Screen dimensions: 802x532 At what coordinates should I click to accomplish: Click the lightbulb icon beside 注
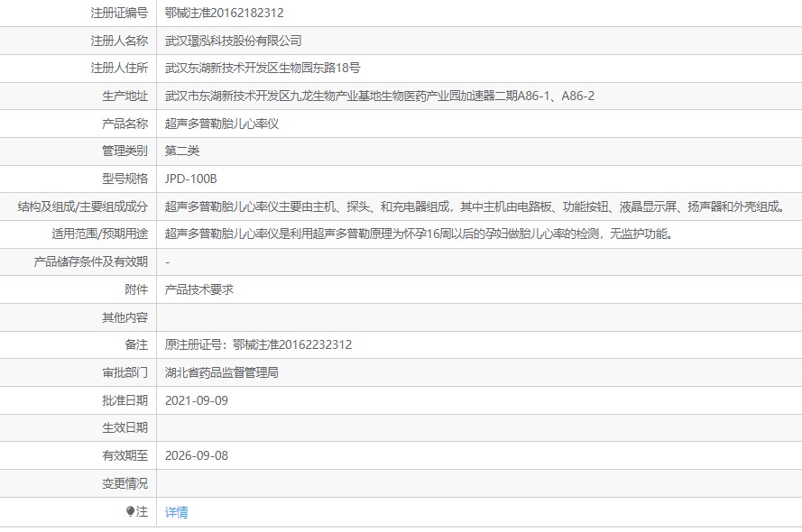130,511
